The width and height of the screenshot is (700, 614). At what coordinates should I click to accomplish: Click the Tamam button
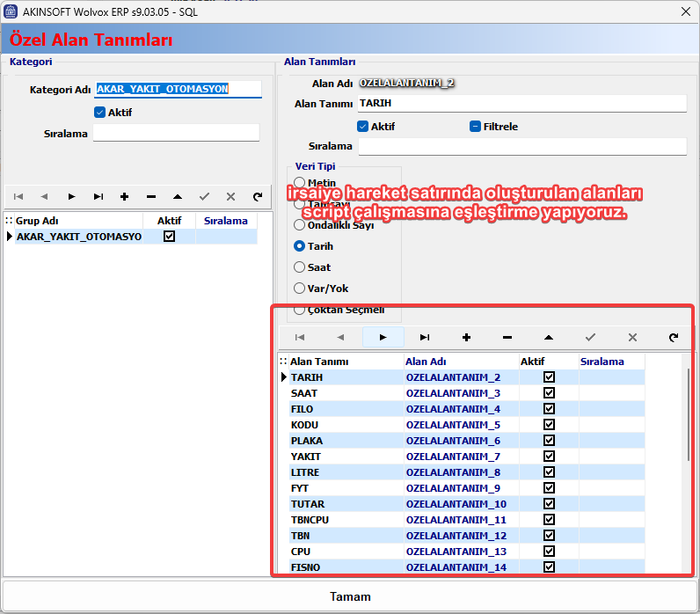pos(350,596)
